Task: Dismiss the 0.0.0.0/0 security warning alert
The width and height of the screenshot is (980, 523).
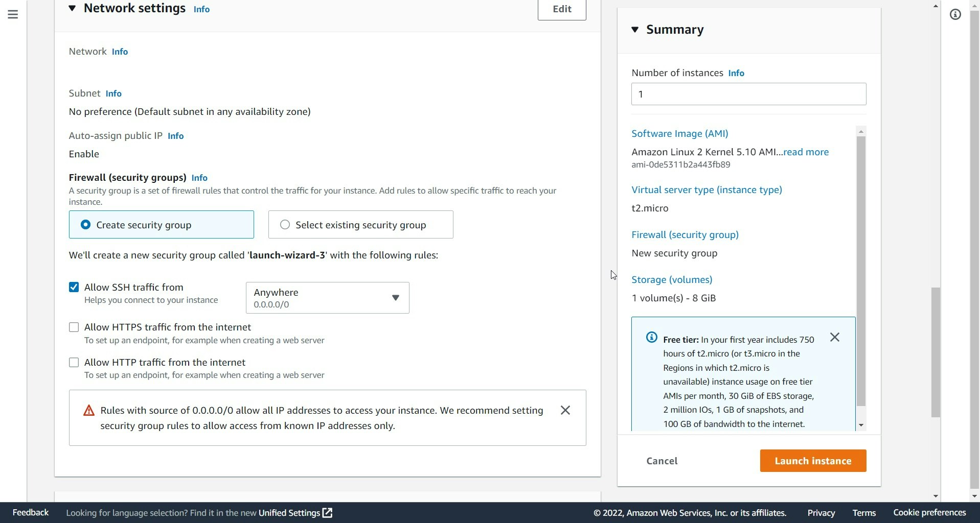Action: click(x=565, y=410)
